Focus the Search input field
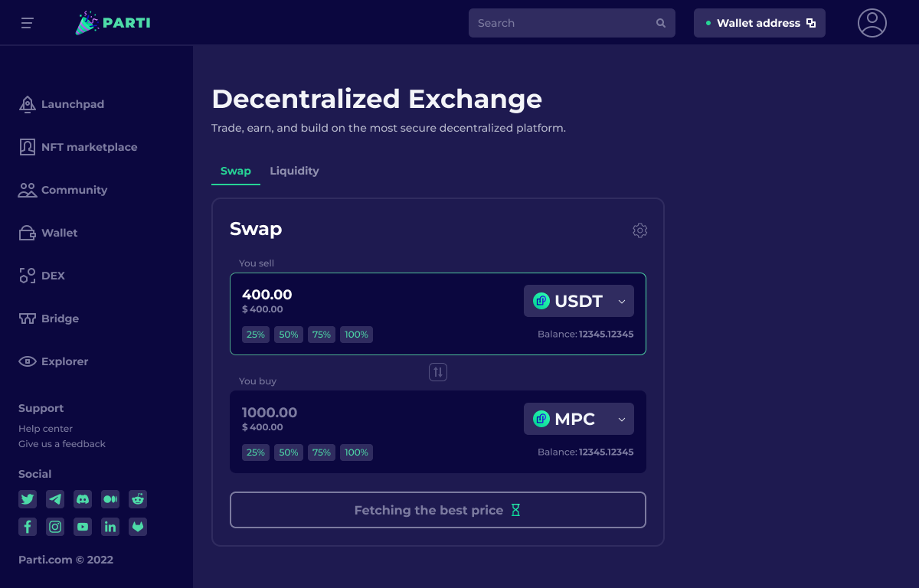 tap(563, 23)
